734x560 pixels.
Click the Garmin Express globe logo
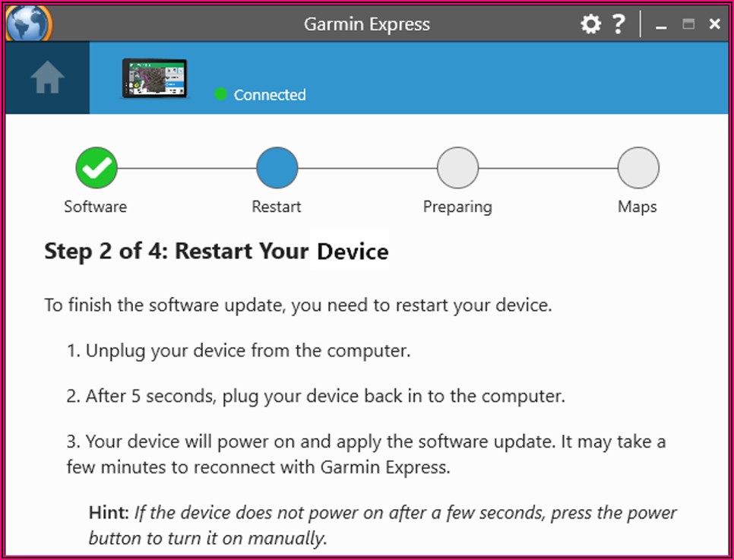tap(28, 23)
